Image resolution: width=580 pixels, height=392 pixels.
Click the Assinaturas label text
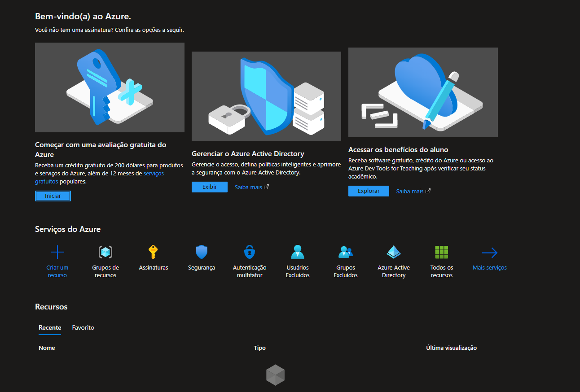154,268
